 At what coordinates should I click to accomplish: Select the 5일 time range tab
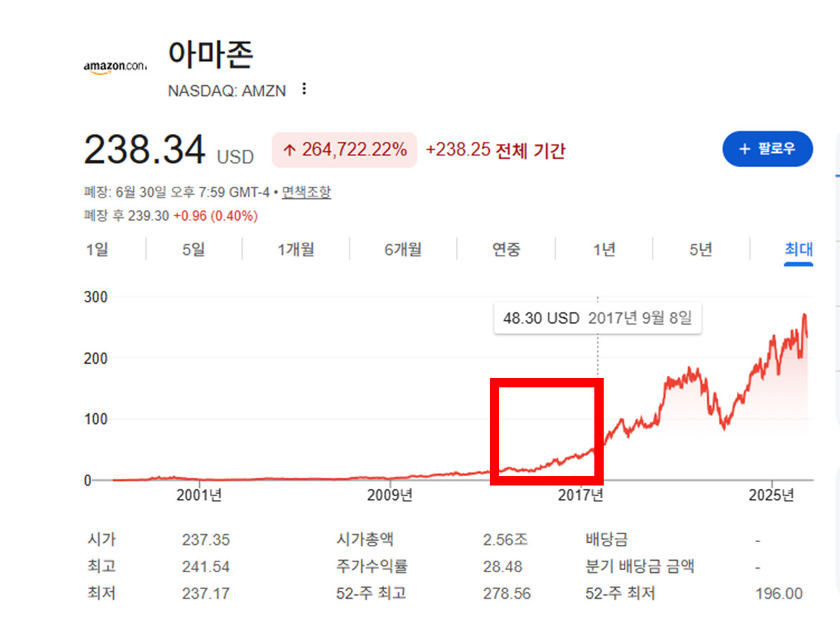[x=193, y=249]
